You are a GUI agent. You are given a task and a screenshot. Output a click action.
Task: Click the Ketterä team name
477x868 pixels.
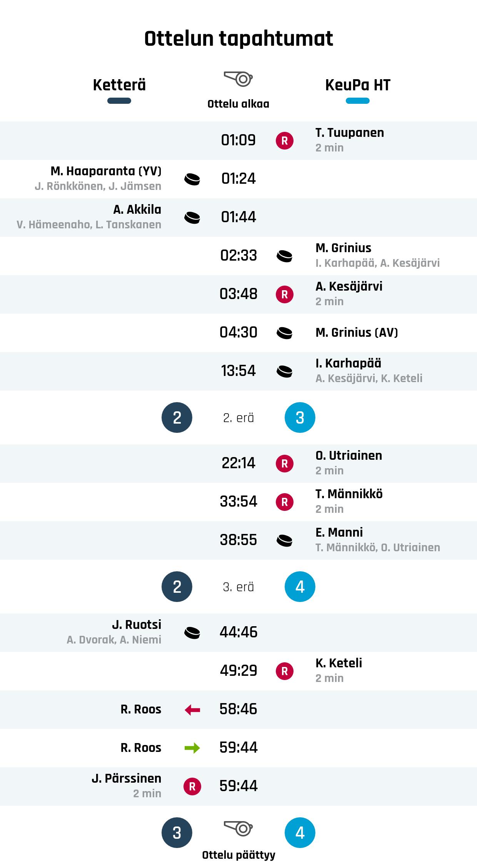click(119, 85)
